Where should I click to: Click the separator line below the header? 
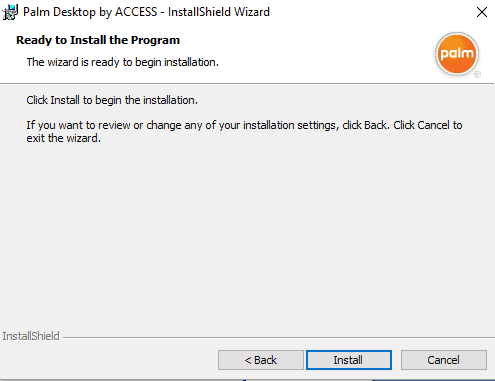click(x=247, y=83)
